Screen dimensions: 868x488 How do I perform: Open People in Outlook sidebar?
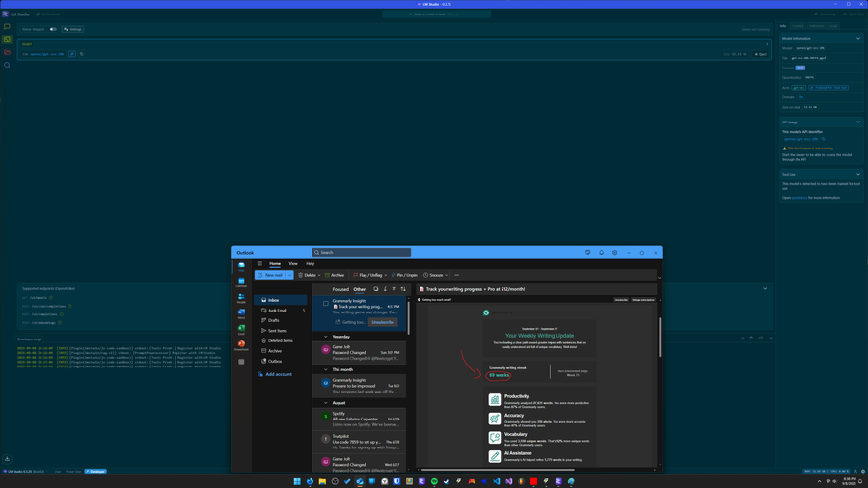point(241,298)
